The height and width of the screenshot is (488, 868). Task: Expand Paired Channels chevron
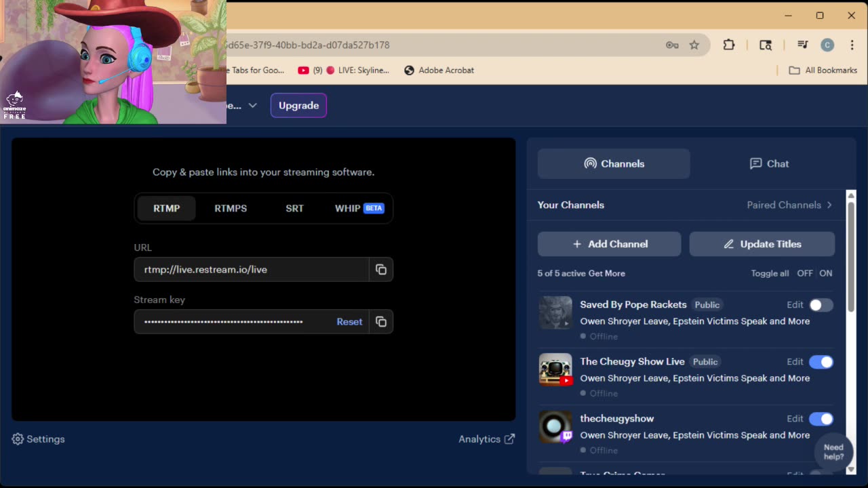[829, 205]
